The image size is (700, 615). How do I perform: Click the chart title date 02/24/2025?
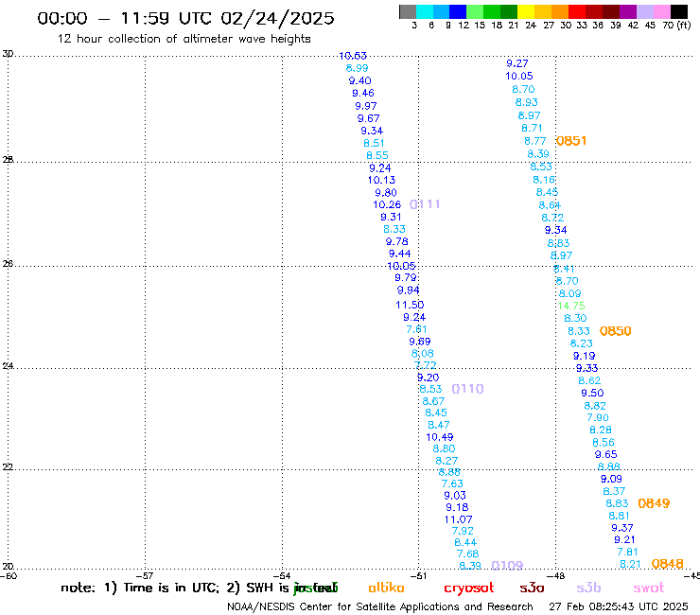277,18
